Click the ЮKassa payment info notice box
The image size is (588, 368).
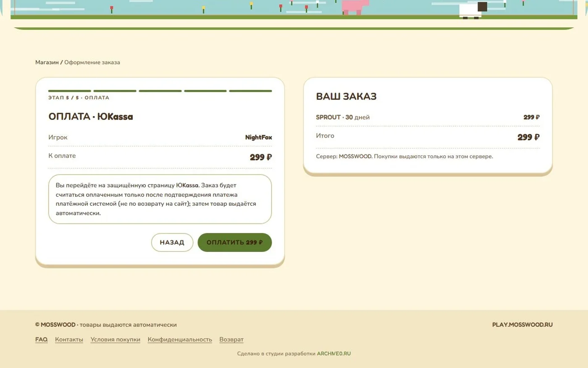[x=160, y=199]
